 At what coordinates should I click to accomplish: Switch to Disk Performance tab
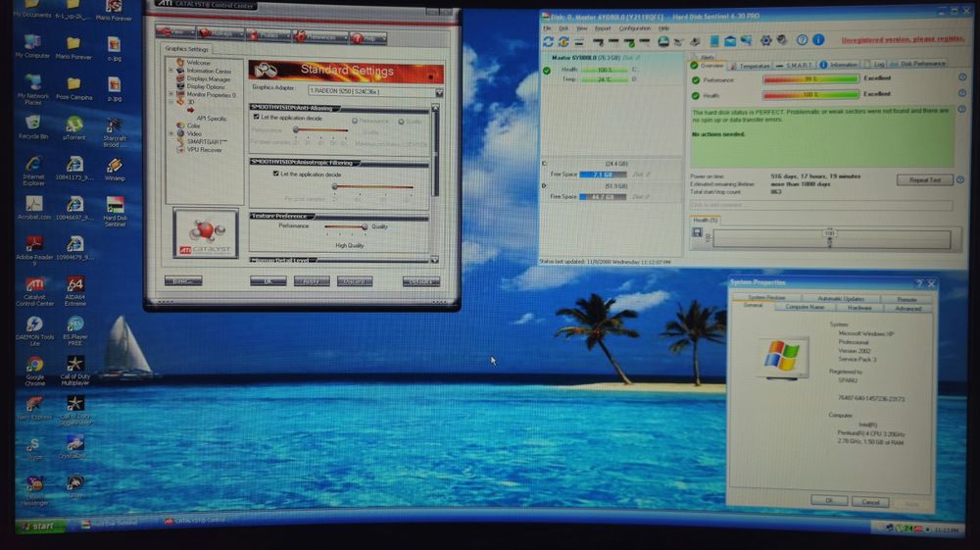(918, 64)
